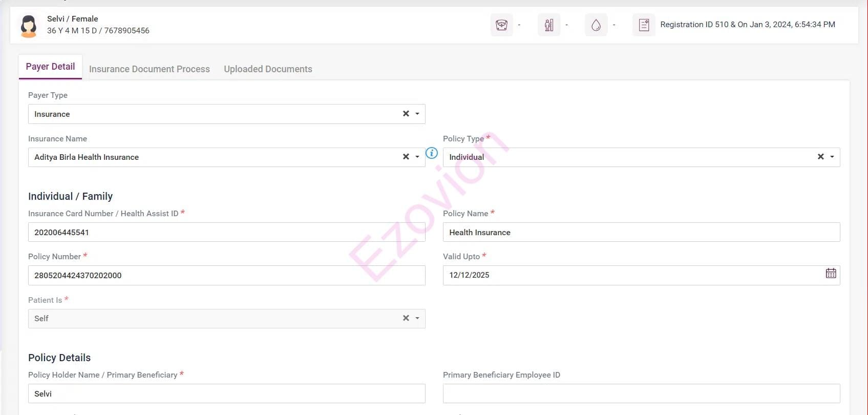Expand the Policy Type dropdown
The image size is (868, 415).
(832, 157)
